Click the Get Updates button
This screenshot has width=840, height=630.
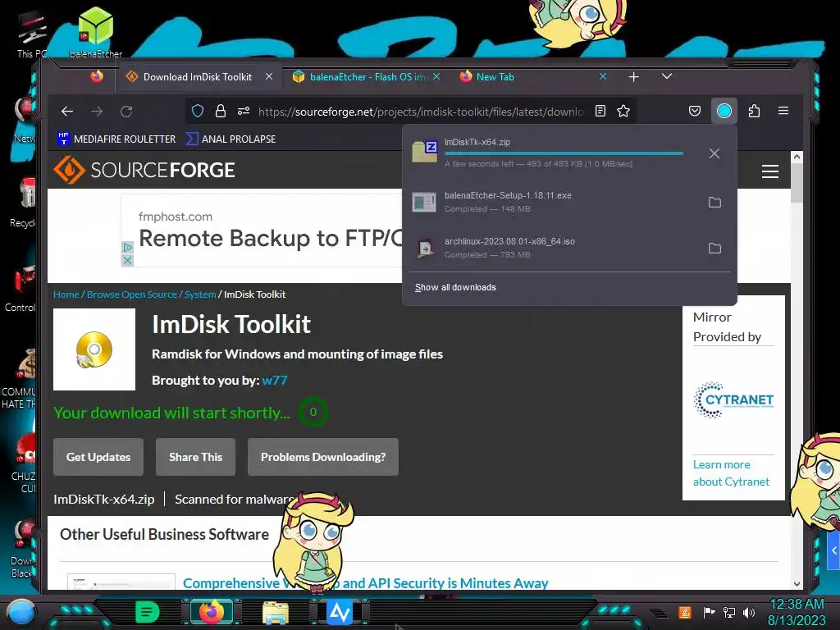[x=98, y=457]
